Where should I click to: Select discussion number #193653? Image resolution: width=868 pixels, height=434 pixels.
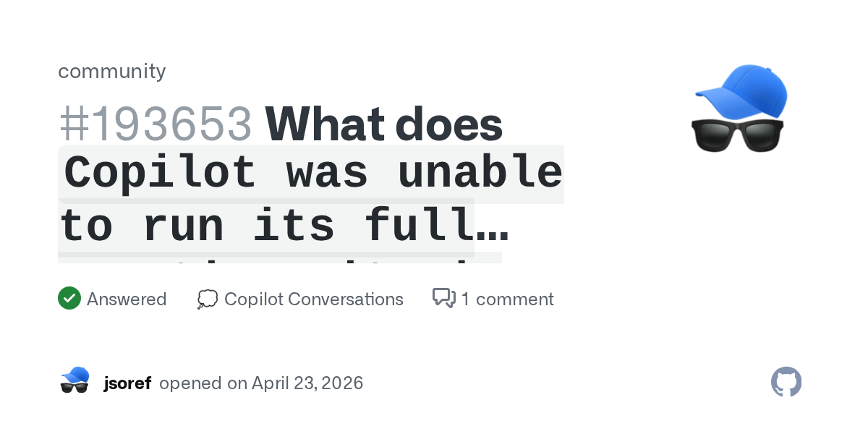pyautogui.click(x=156, y=124)
